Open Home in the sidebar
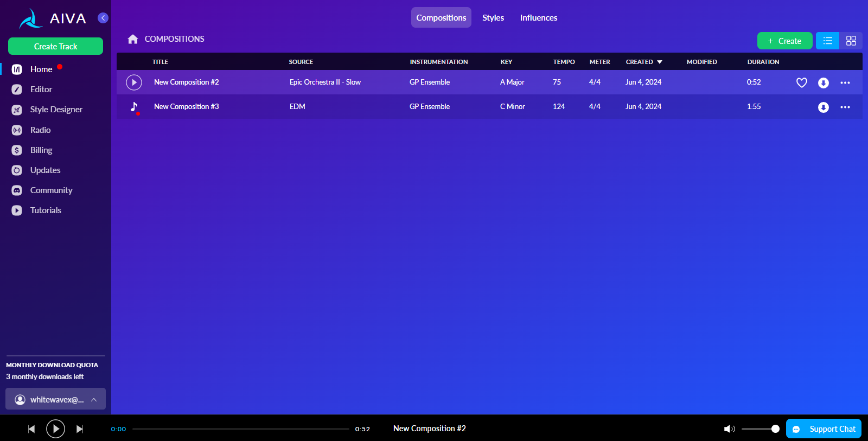This screenshot has width=868, height=441. (x=41, y=69)
